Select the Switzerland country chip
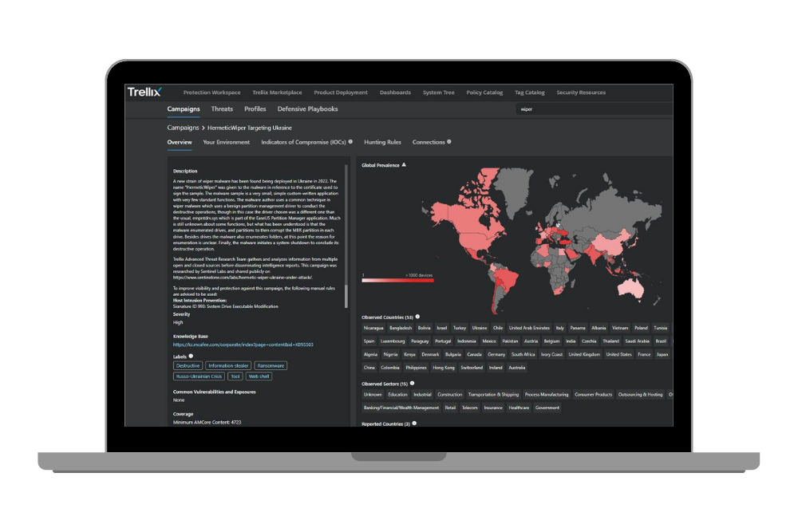This screenshot has height=532, width=798. tap(472, 368)
